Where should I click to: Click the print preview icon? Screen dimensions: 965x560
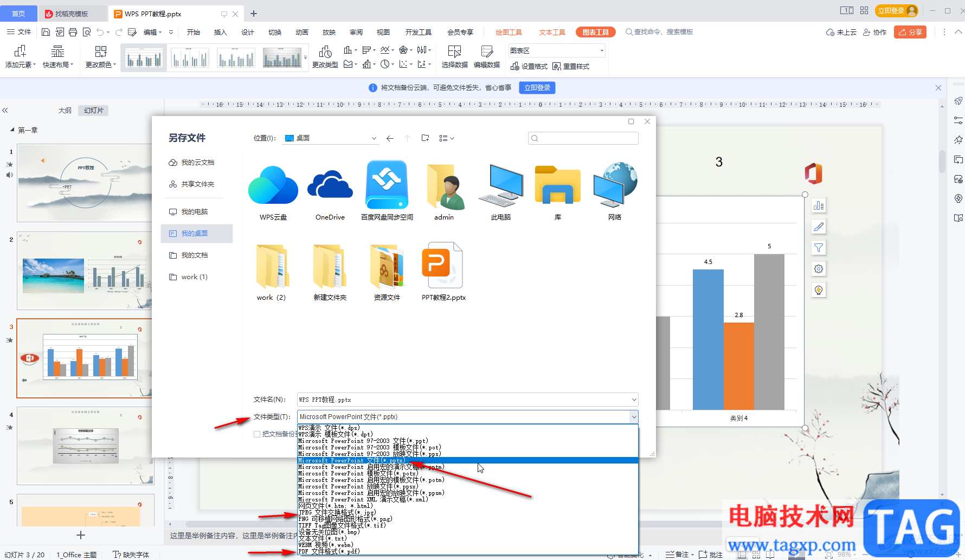click(87, 32)
